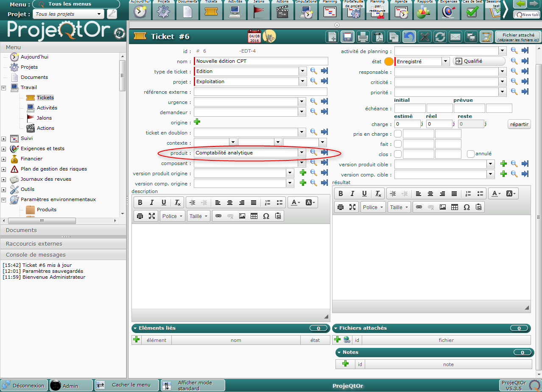Open the 'type de ticket' dropdown
Image resolution: width=542 pixels, height=392 pixels.
[x=302, y=71]
